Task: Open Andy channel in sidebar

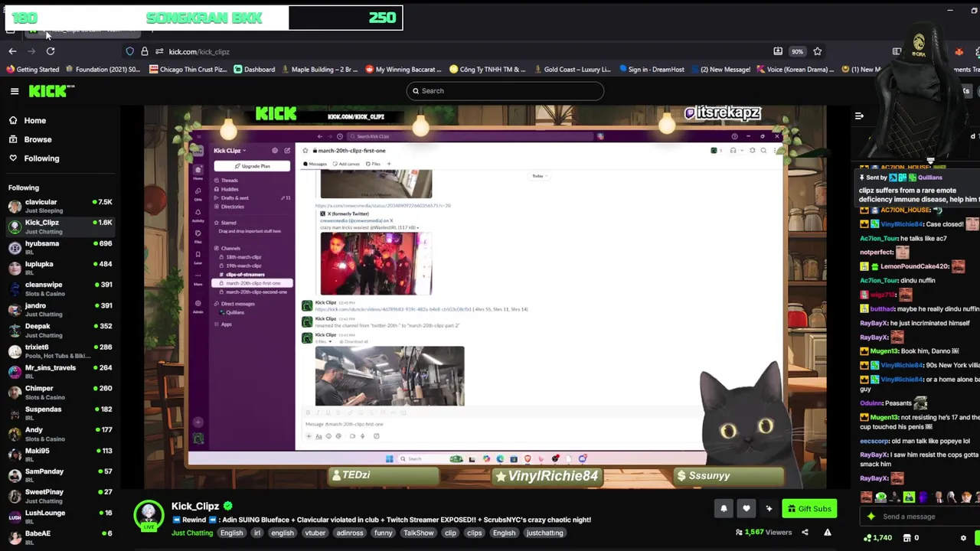Action: (60, 435)
